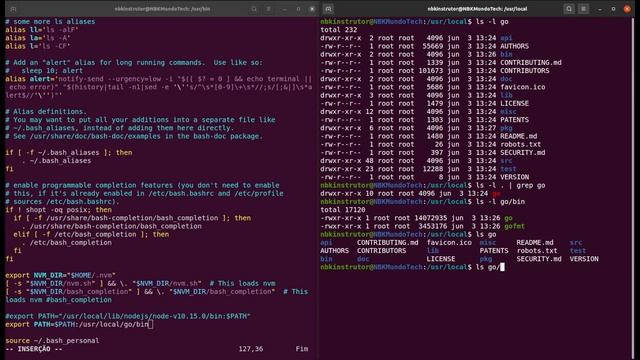This screenshot has height=360, width=640.
Task: Maximize the /usr/local terminal window
Action: pyautogui.click(x=613, y=9)
